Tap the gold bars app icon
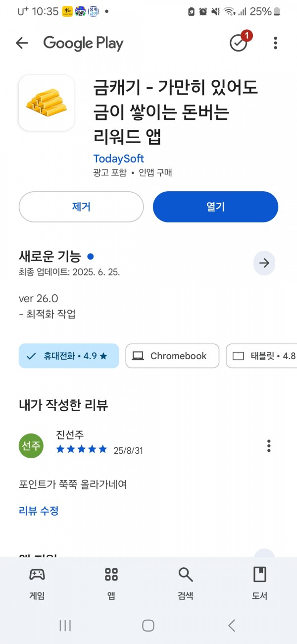Image resolution: width=297 pixels, height=644 pixels. pyautogui.click(x=47, y=103)
